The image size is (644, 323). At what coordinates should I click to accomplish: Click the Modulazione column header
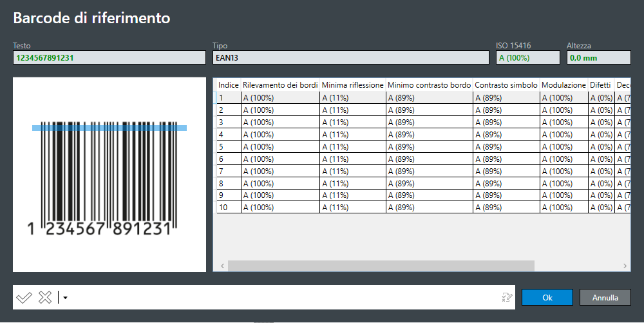563,85
